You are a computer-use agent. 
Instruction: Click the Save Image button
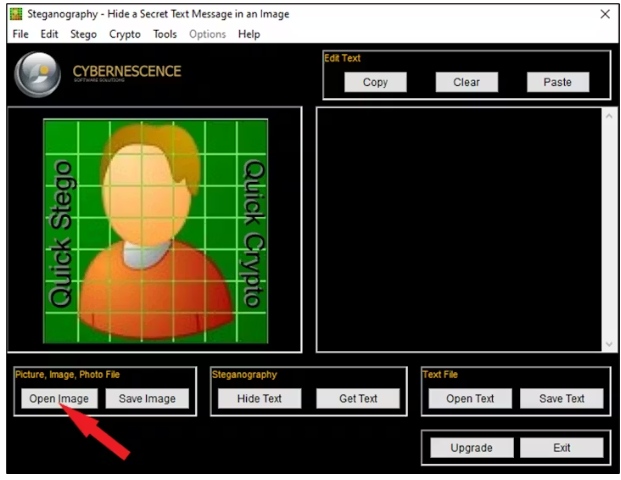pos(147,398)
